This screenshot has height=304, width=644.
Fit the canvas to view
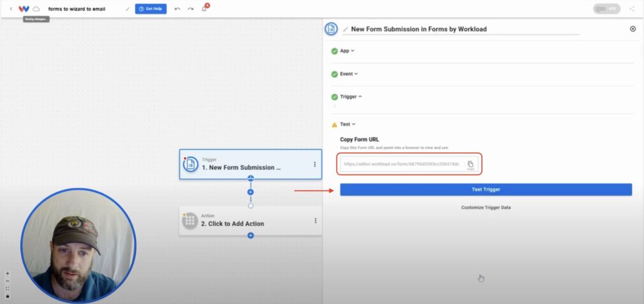pyautogui.click(x=8, y=288)
